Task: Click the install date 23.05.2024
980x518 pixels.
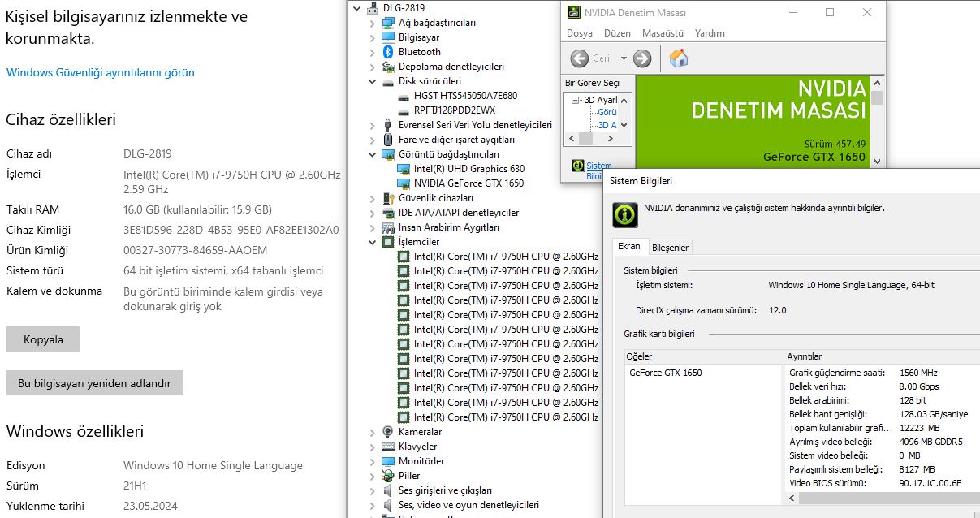Action: [x=150, y=506]
